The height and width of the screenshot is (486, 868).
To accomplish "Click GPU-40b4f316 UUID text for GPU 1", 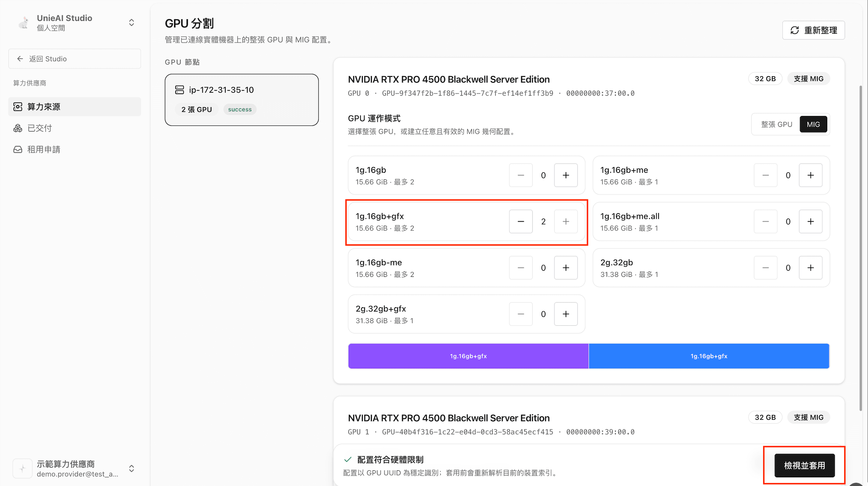I will pos(467,432).
